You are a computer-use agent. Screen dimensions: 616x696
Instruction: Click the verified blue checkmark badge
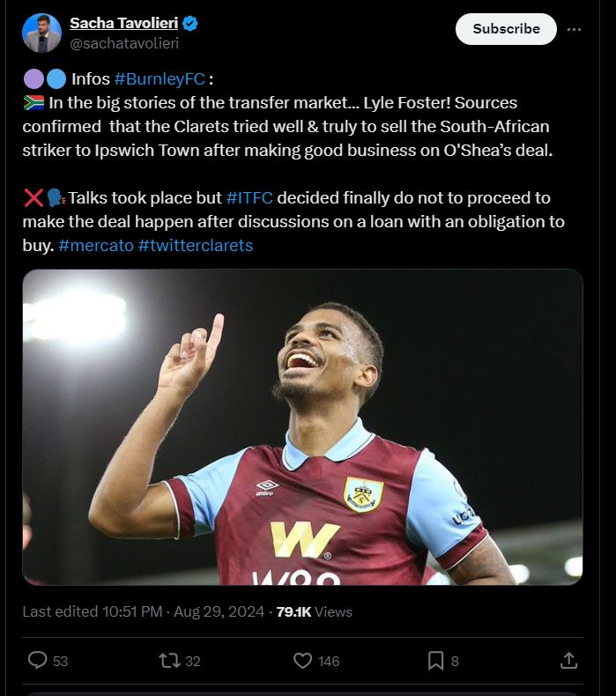(x=190, y=24)
